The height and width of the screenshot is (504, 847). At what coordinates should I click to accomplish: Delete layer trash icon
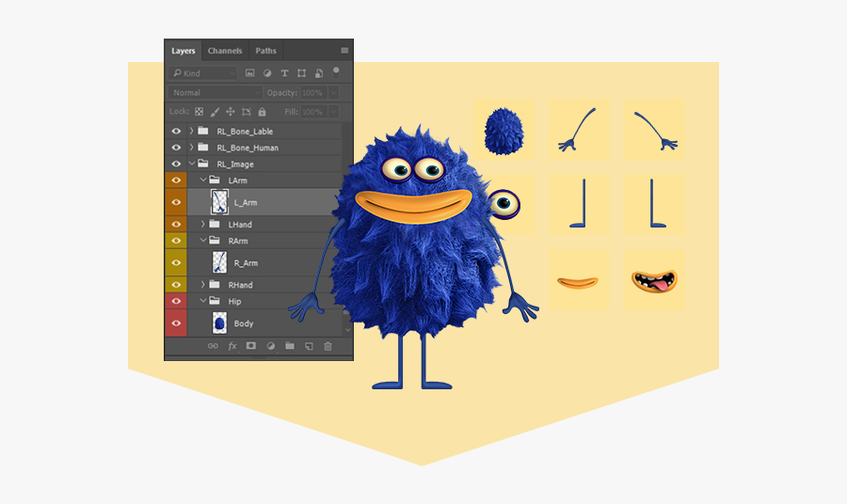click(328, 346)
